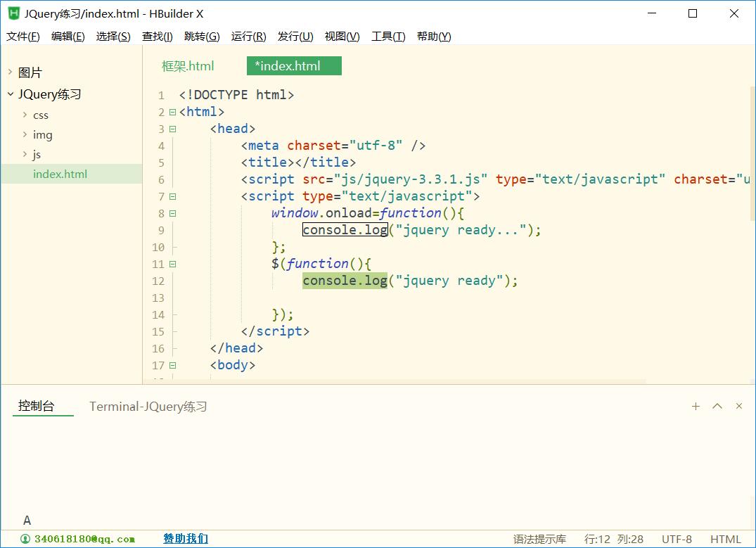Click the 行:12 列:28 cursor position indicator
The image size is (756, 548).
point(614,540)
